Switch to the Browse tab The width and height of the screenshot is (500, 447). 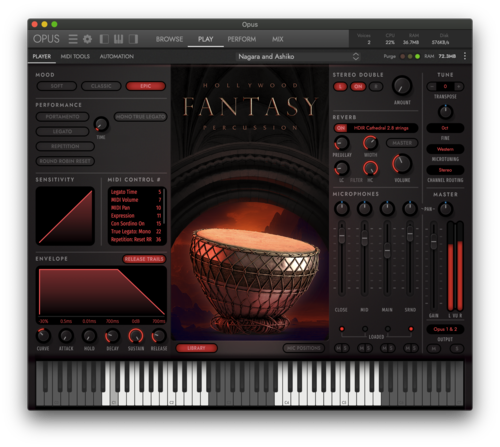pos(169,39)
